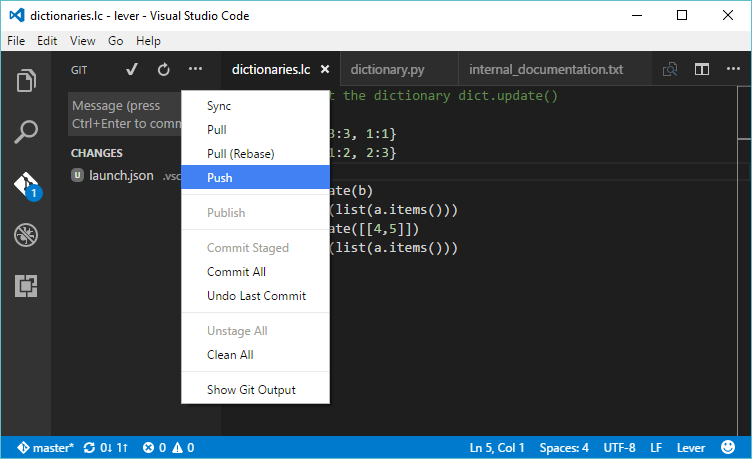Switch to the dictionary.py tab
This screenshot has height=459, width=752.
pos(388,70)
